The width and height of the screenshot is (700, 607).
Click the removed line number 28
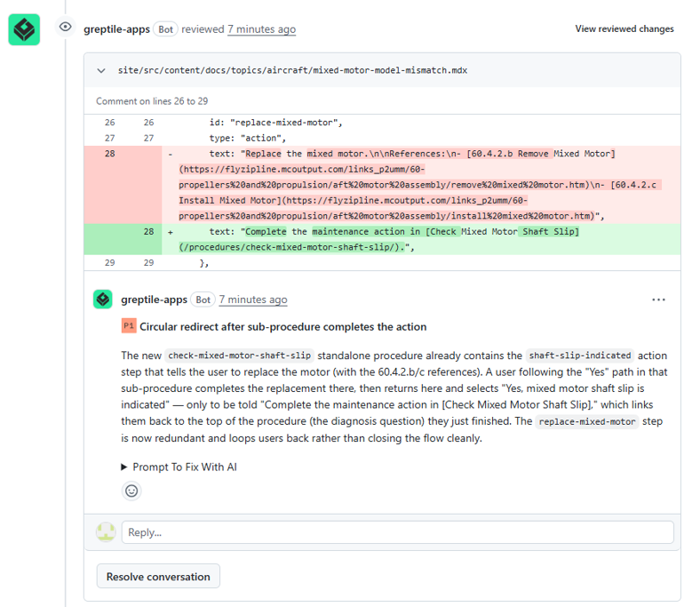point(110,154)
